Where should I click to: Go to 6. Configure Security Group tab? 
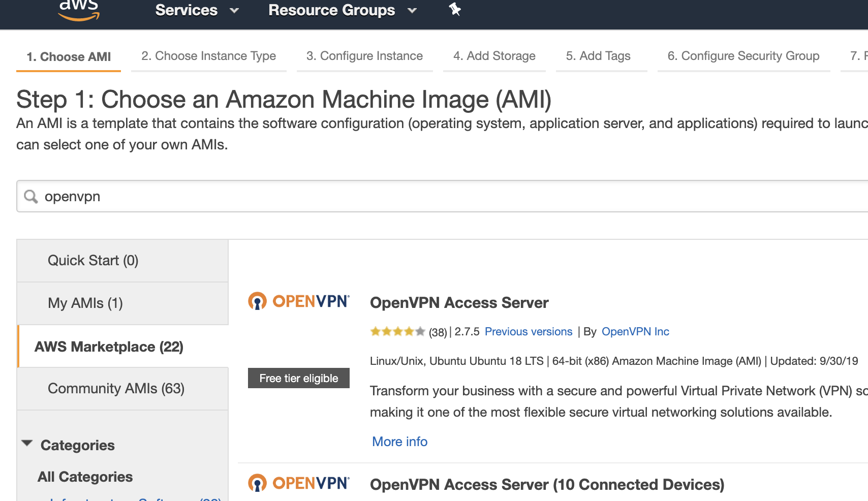coord(743,56)
